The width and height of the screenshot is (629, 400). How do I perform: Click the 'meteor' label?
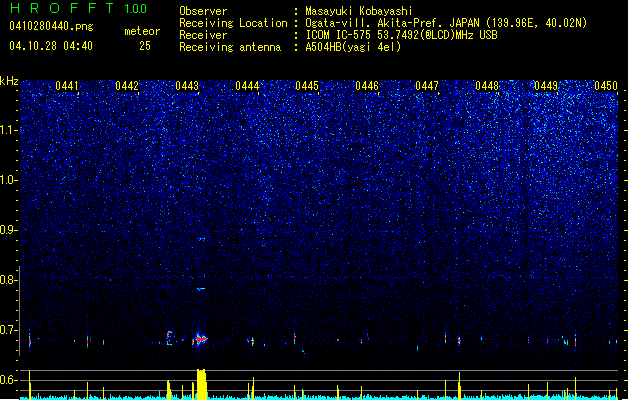click(x=142, y=31)
